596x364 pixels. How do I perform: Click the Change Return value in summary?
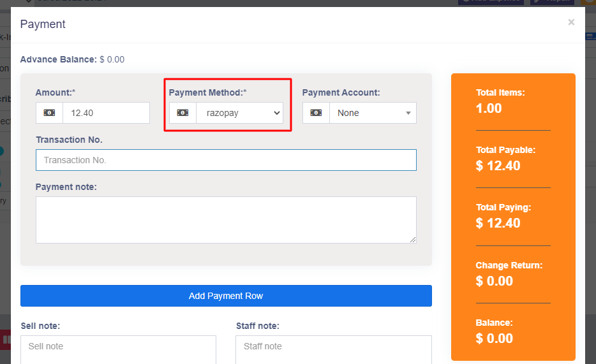(495, 281)
